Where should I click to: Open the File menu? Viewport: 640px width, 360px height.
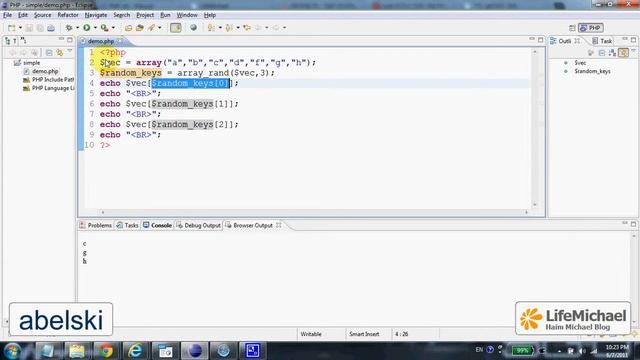point(7,15)
